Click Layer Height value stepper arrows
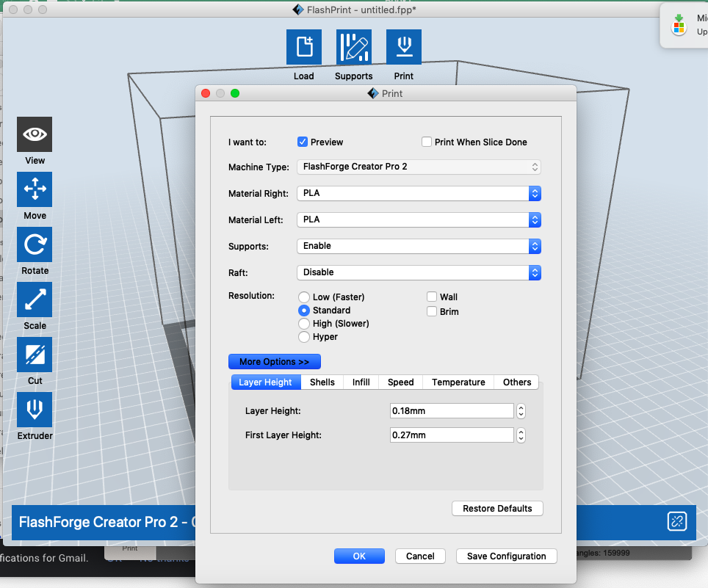708x588 pixels. (x=521, y=410)
